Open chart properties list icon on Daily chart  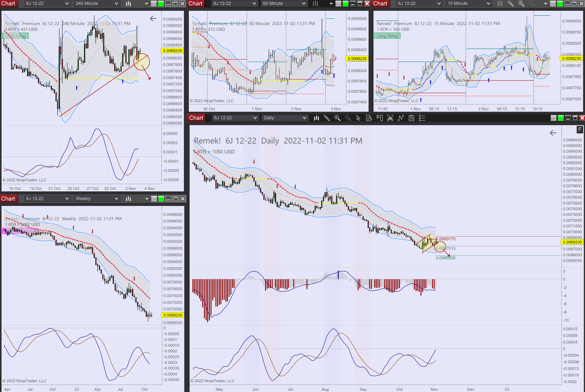point(422,118)
